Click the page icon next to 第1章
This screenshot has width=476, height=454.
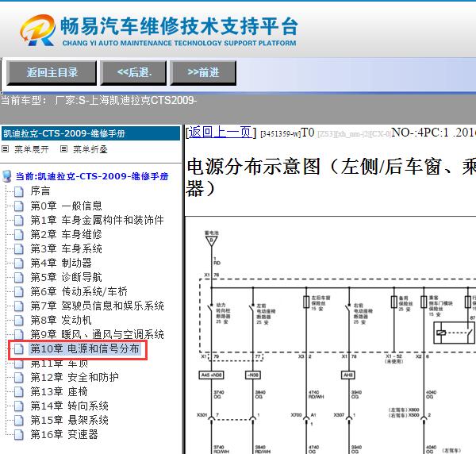19,220
